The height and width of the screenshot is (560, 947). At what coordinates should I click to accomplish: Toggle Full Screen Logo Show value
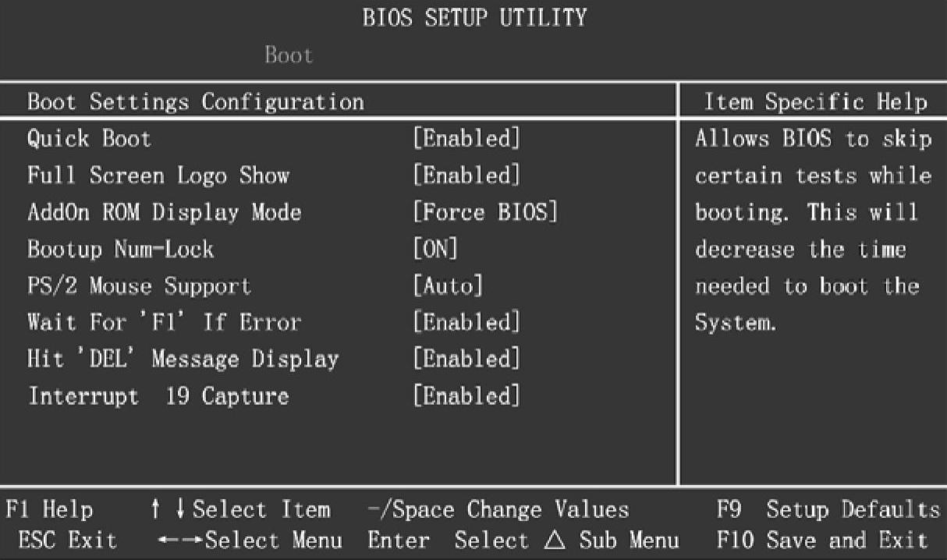point(466,175)
